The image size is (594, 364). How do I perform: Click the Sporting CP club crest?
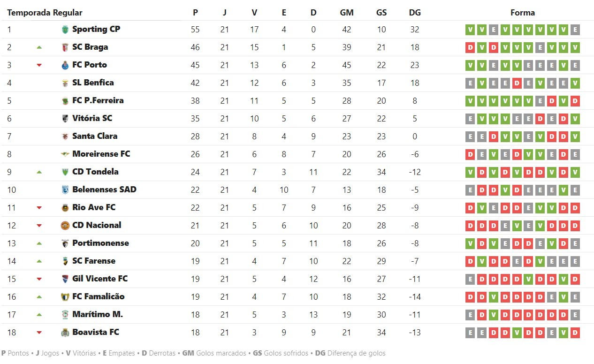[65, 30]
